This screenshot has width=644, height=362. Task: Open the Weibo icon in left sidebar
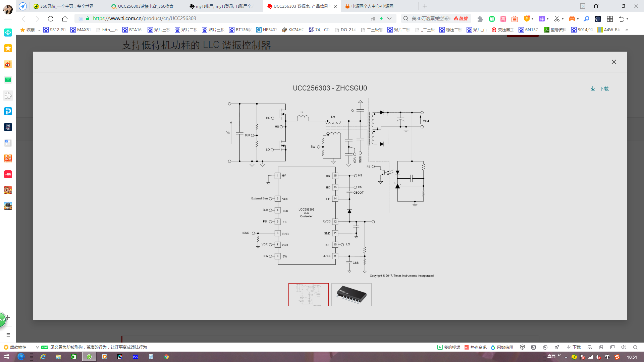[8, 64]
